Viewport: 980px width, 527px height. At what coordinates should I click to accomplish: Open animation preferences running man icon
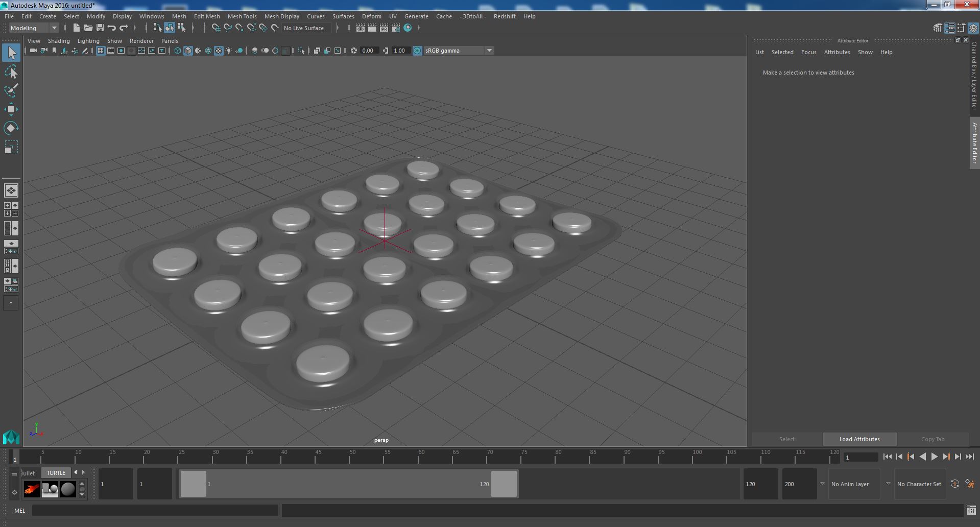[970, 484]
